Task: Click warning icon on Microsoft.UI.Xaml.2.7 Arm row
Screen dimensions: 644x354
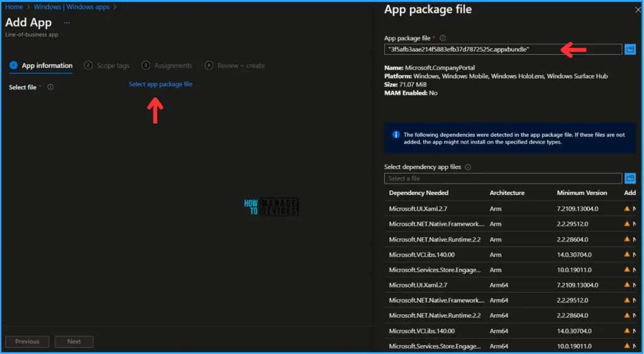Action: [x=627, y=209]
